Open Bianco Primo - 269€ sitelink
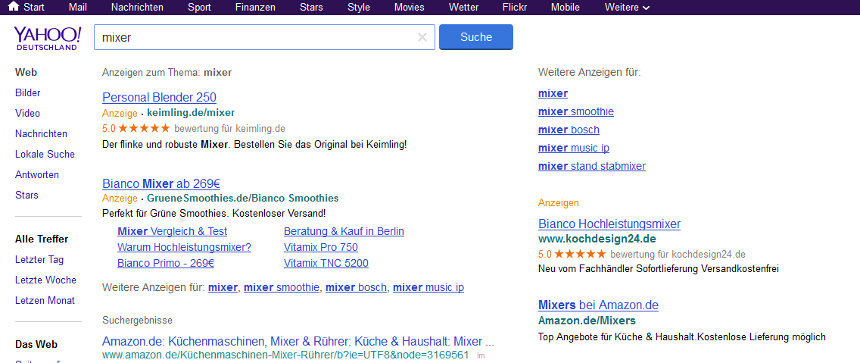 pos(166,263)
